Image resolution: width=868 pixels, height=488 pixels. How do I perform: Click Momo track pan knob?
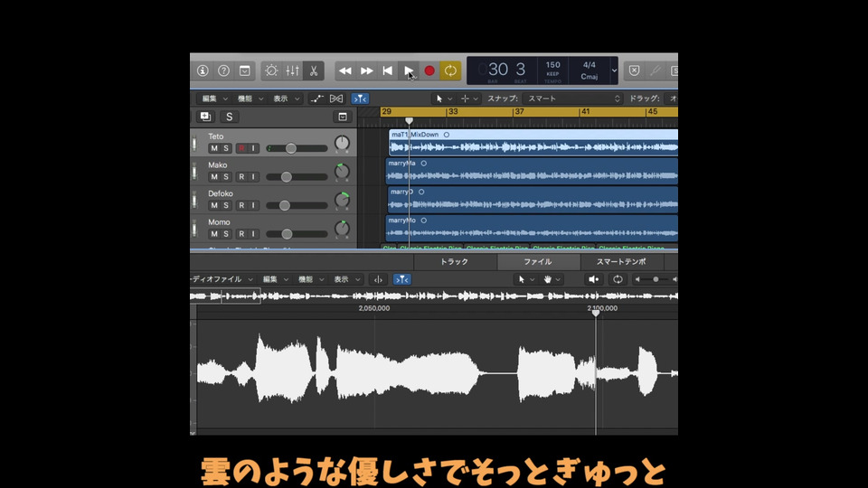click(x=342, y=229)
